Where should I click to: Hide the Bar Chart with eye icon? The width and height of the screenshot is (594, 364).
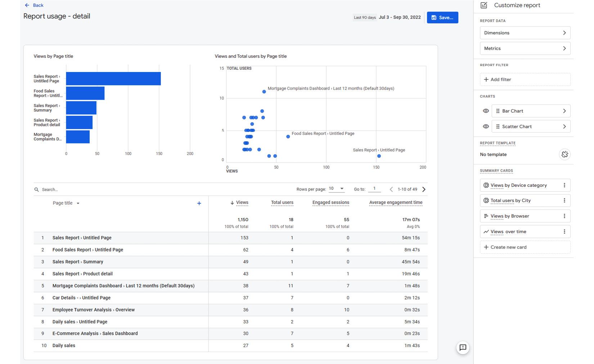click(x=486, y=111)
